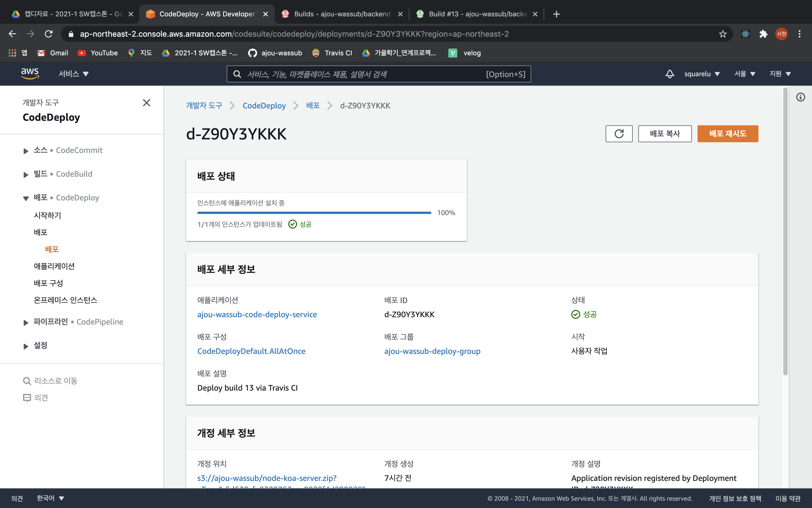The image size is (812, 508).
Task: Click the browser forward arrow
Action: 30,34
